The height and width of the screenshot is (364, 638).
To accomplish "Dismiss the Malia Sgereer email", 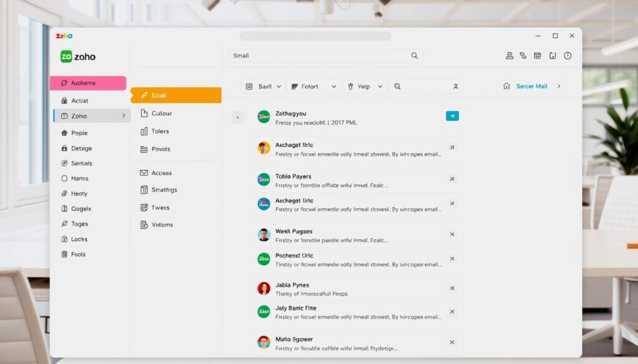I will [452, 342].
